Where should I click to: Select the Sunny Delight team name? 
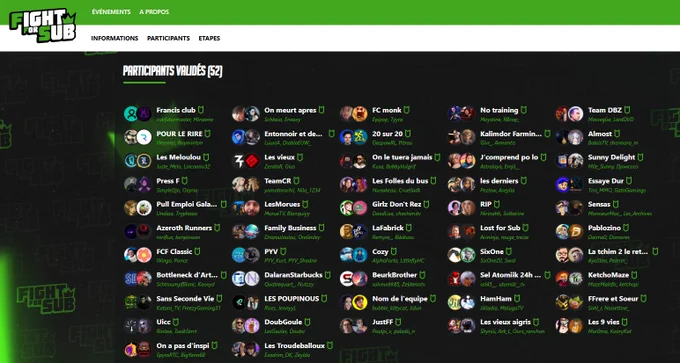[611, 157]
